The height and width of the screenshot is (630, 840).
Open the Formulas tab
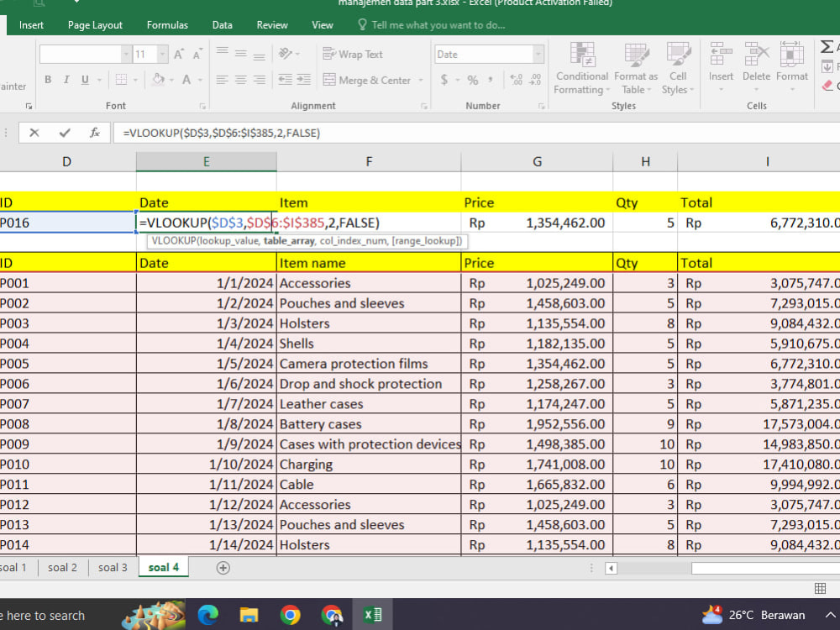[x=167, y=25]
